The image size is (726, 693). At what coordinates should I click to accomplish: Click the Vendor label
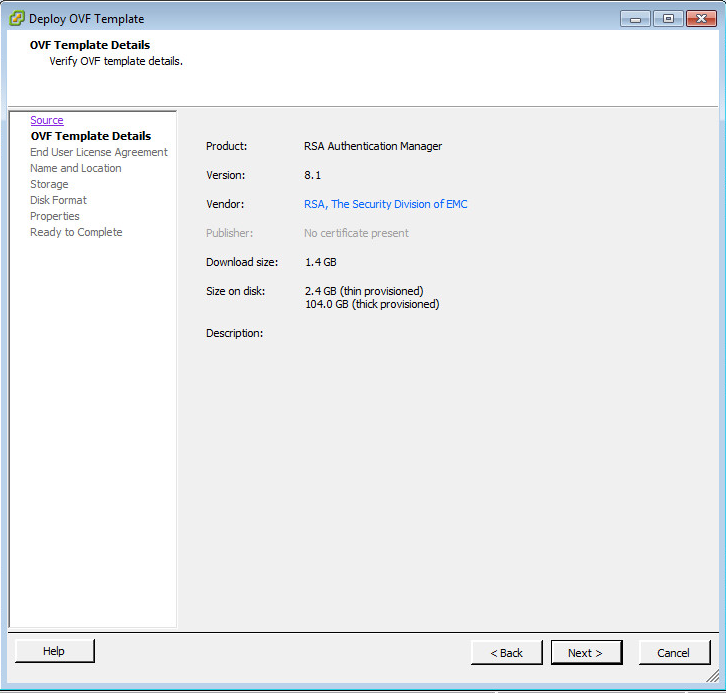225,204
